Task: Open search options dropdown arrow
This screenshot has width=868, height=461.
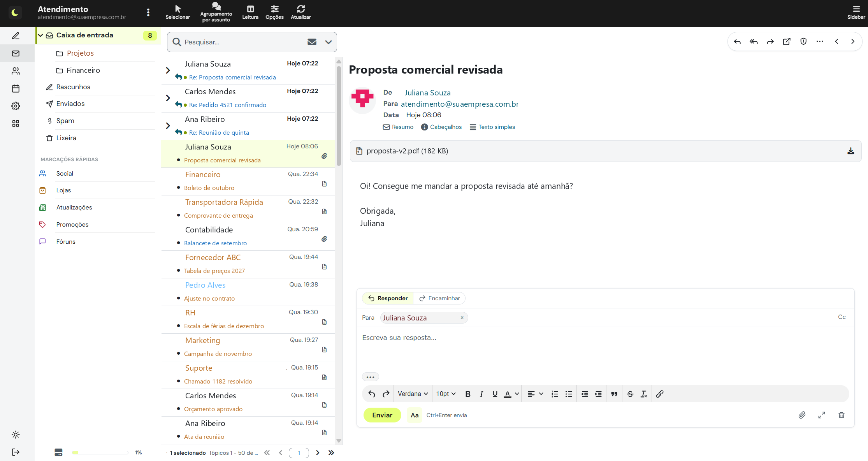Action: point(329,42)
